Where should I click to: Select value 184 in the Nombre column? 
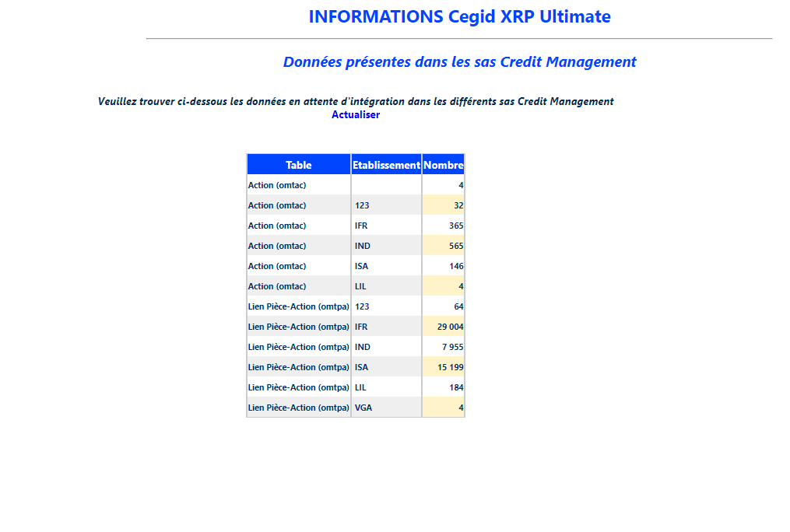pyautogui.click(x=444, y=387)
